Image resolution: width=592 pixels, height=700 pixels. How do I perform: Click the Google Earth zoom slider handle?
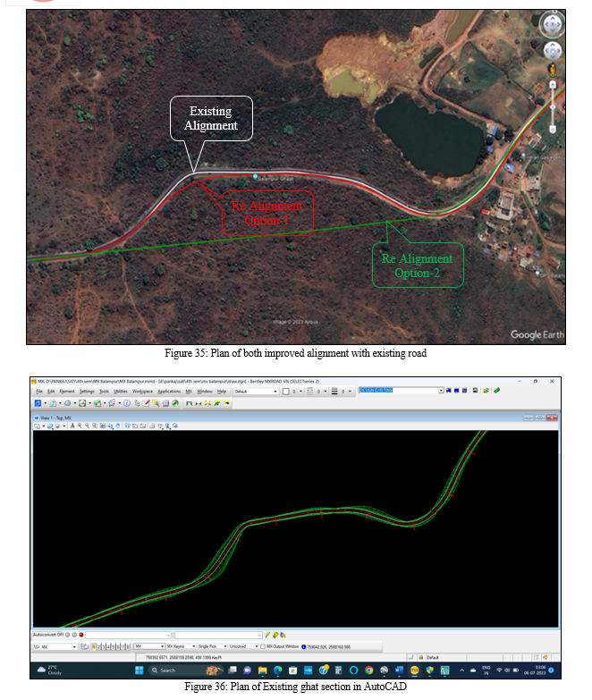[553, 107]
